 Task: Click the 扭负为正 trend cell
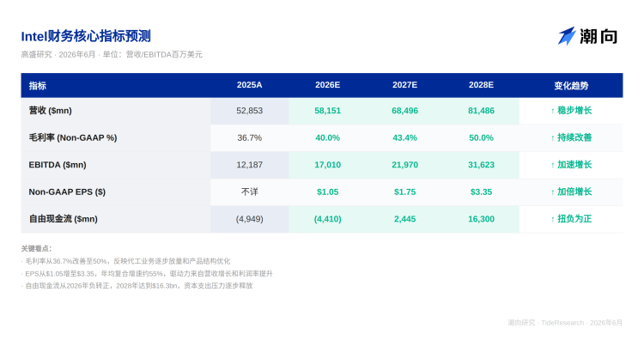tap(571, 219)
